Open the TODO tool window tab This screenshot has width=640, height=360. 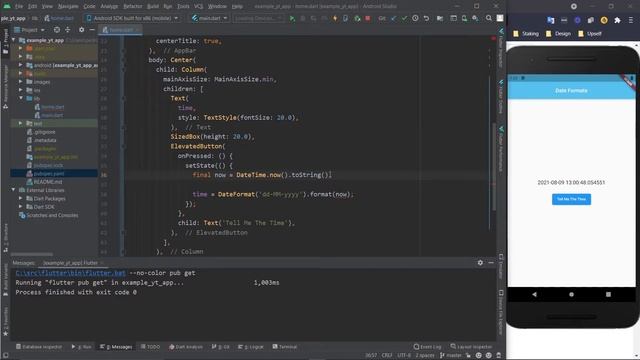coord(150,347)
